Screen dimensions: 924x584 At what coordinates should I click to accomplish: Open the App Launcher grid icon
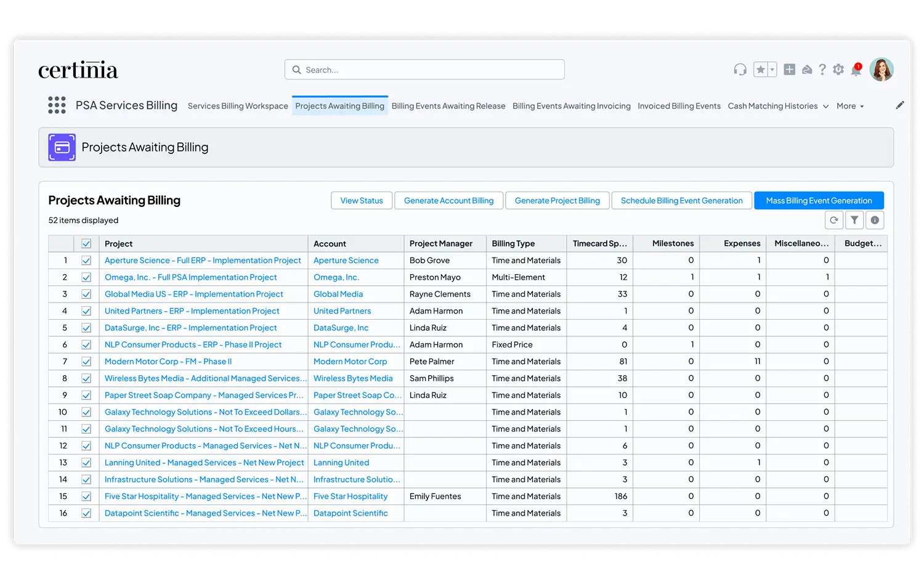click(57, 105)
